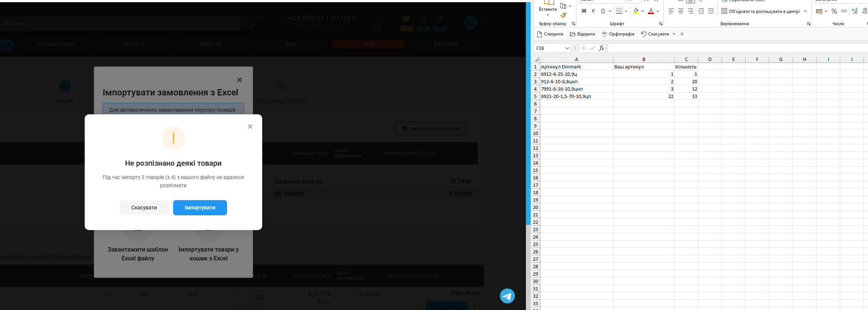Select cell with 7991-6-16-10,9цнп
Viewport: 868px width, 310px height.
(x=577, y=89)
